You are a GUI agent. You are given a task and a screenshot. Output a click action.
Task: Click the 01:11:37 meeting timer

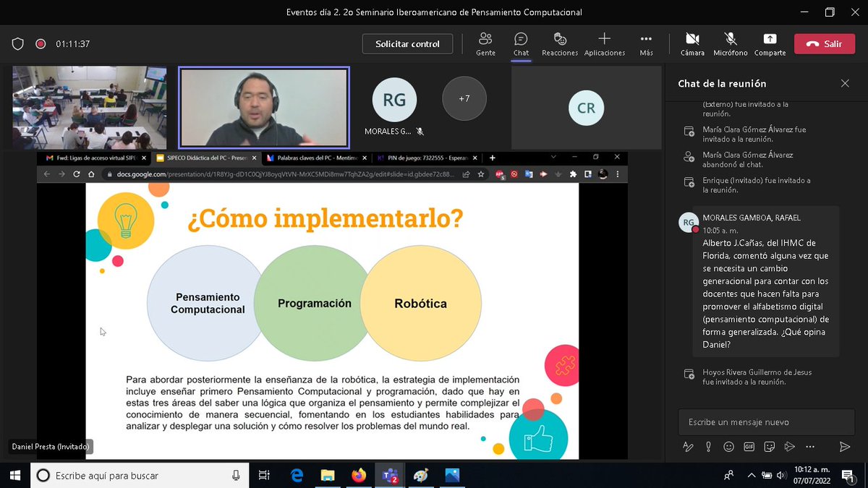pyautogui.click(x=72, y=44)
